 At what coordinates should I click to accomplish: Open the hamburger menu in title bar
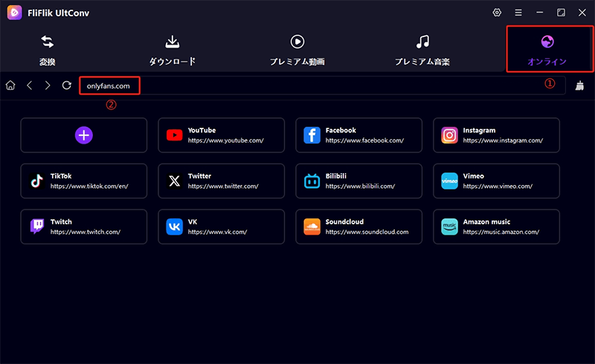coord(518,13)
